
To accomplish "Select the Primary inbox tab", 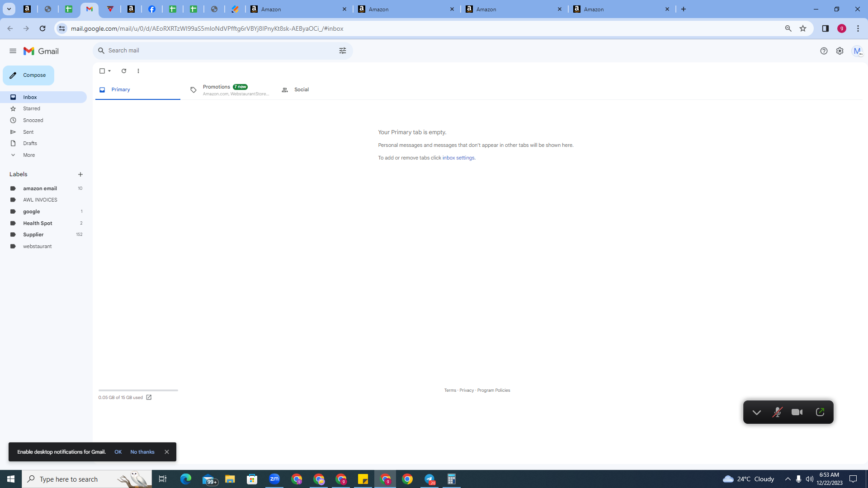I will (137, 90).
